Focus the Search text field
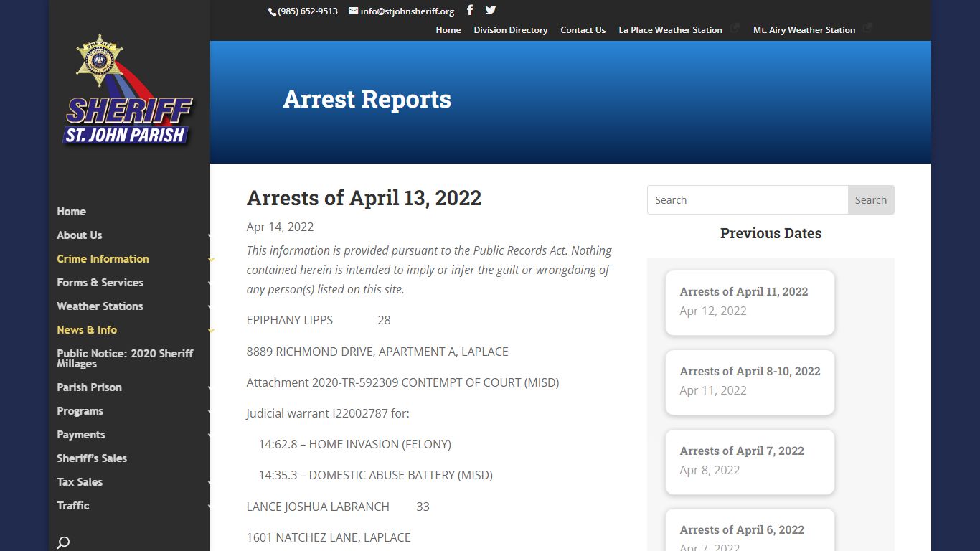The height and width of the screenshot is (551, 980). [748, 200]
